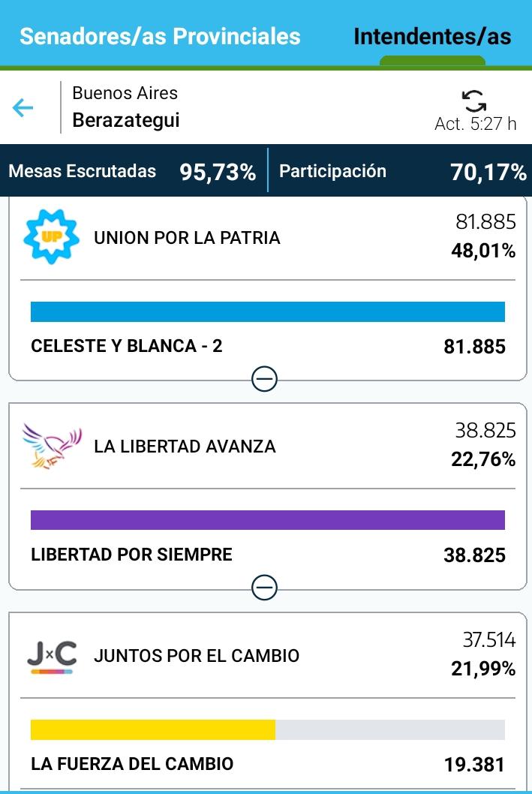Tap the Juntos por el Cambio logo

[51, 655]
